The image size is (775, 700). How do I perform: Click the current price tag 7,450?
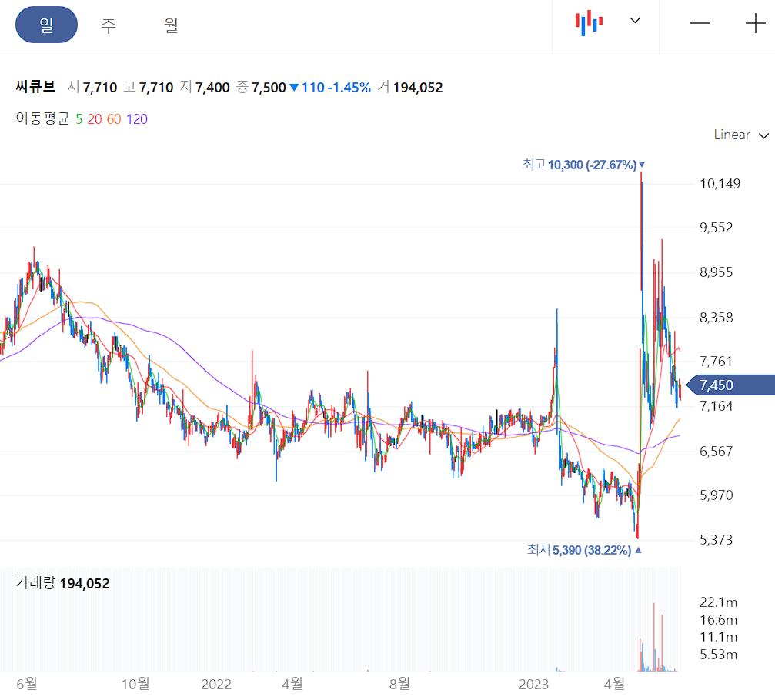pos(731,385)
